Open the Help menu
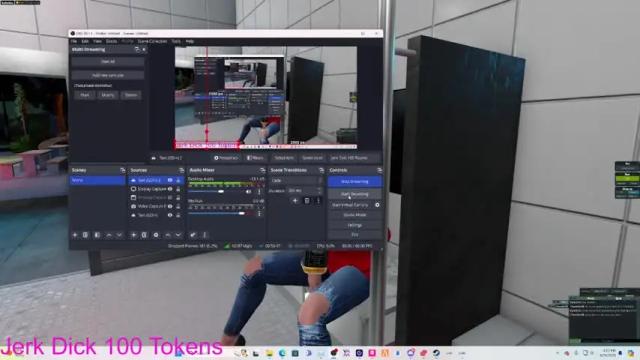The height and width of the screenshot is (360, 640). [x=189, y=41]
